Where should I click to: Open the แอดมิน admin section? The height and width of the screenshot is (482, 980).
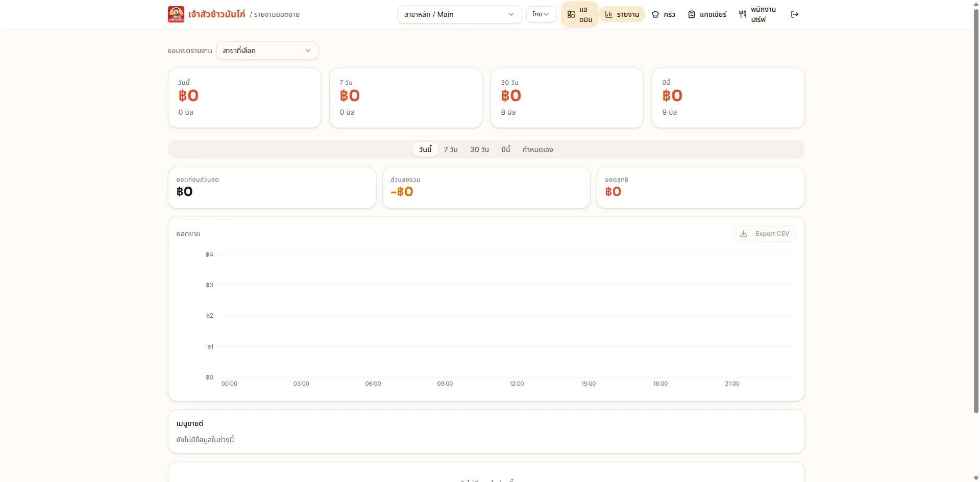coord(579,14)
